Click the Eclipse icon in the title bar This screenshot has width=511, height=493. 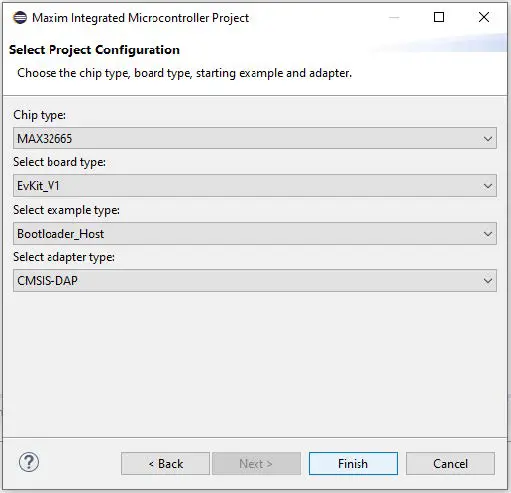point(20,18)
